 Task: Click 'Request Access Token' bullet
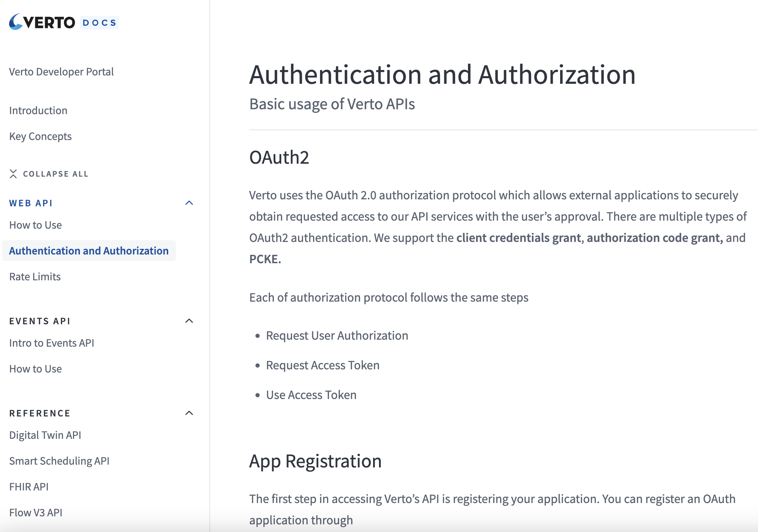tap(323, 365)
